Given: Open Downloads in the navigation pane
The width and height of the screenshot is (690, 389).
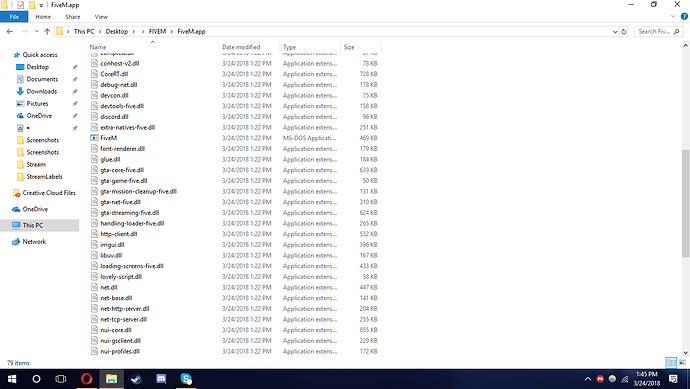Looking at the screenshot, I should [x=41, y=92].
